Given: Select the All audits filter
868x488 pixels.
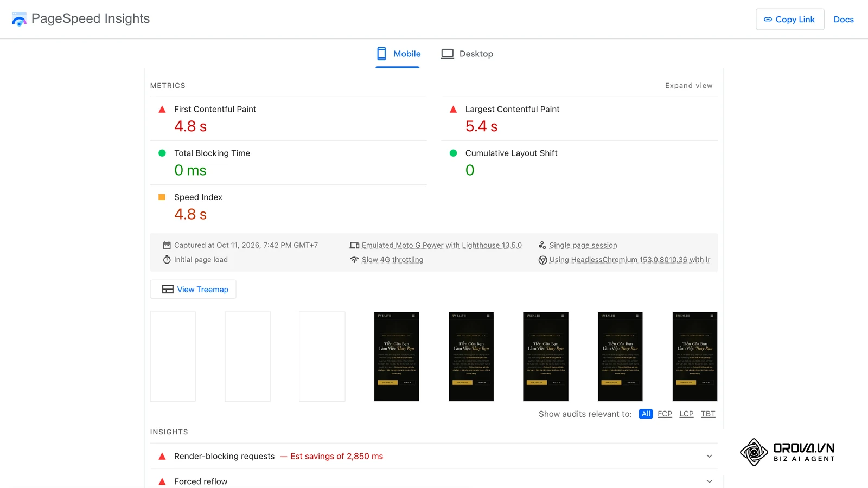Looking at the screenshot, I should coord(646,414).
